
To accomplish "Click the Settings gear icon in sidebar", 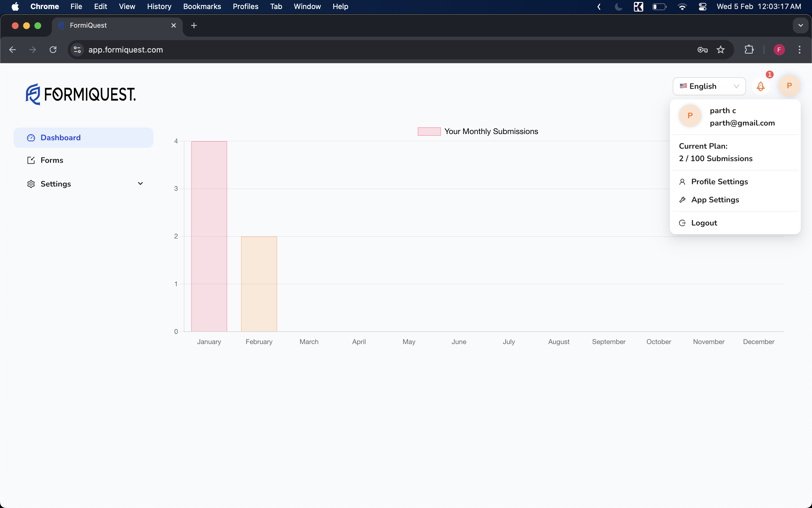I will pos(31,184).
